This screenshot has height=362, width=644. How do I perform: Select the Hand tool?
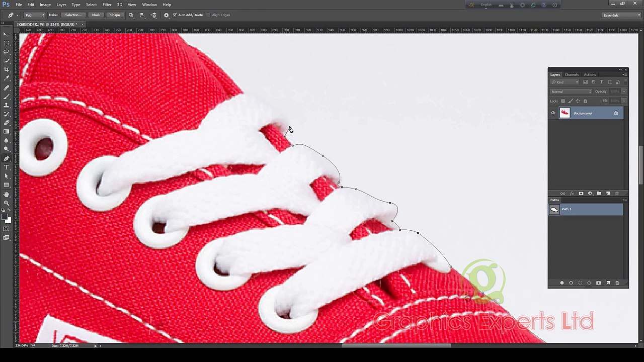[x=7, y=194]
